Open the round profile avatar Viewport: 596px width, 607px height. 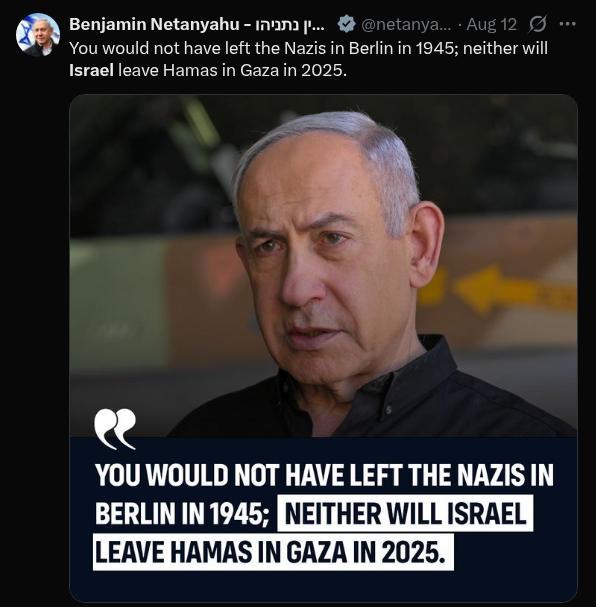pyautogui.click(x=38, y=35)
